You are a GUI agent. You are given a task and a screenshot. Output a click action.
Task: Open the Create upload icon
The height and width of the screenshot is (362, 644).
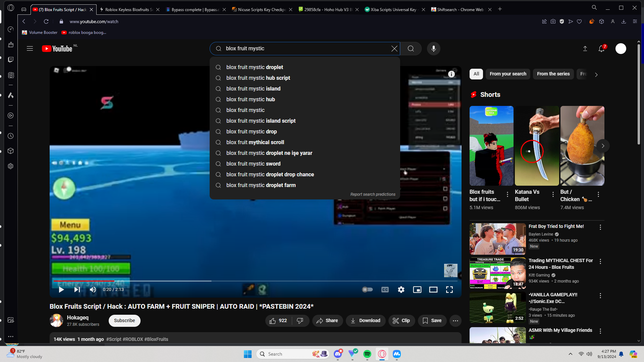pyautogui.click(x=585, y=49)
